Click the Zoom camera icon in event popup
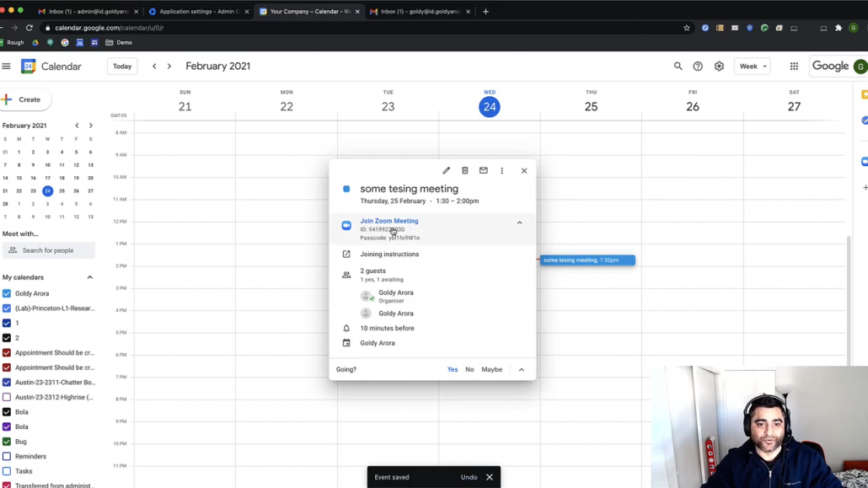Viewport: 868px width, 488px height. tap(346, 225)
